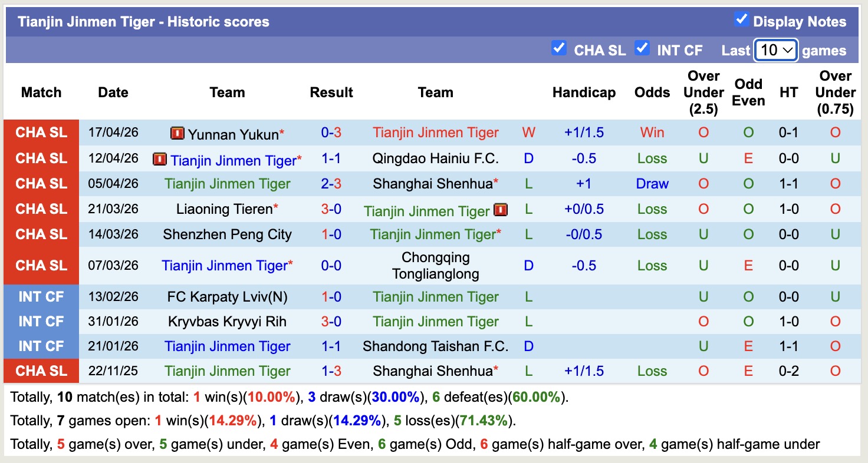
Task: Select the CHA SL badge on the 17/04 row
Action: pos(41,132)
